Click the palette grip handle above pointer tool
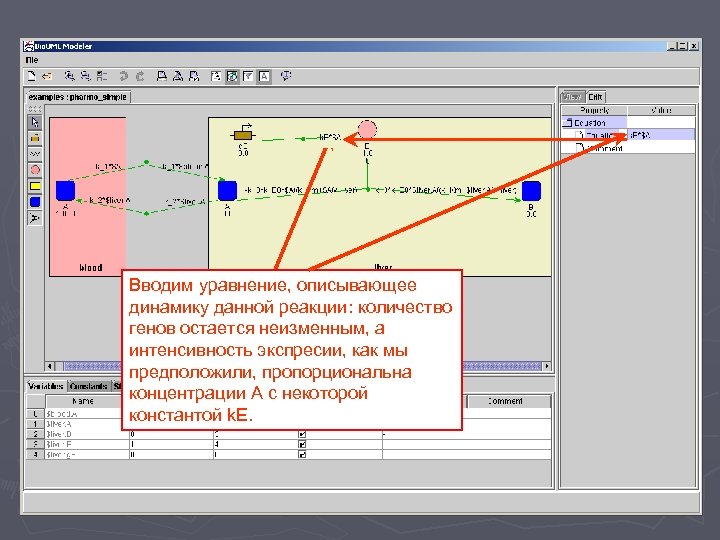Image resolution: width=720 pixels, height=540 pixels. pyautogui.click(x=35, y=109)
